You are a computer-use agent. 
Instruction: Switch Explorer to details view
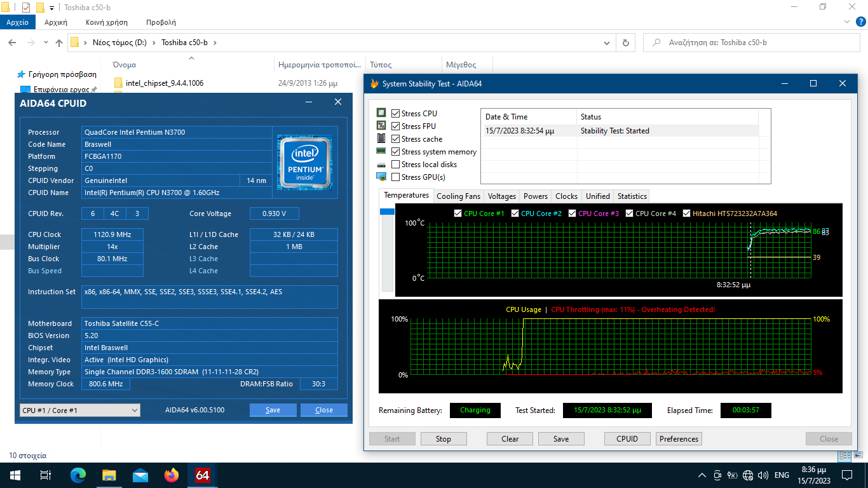click(x=845, y=456)
